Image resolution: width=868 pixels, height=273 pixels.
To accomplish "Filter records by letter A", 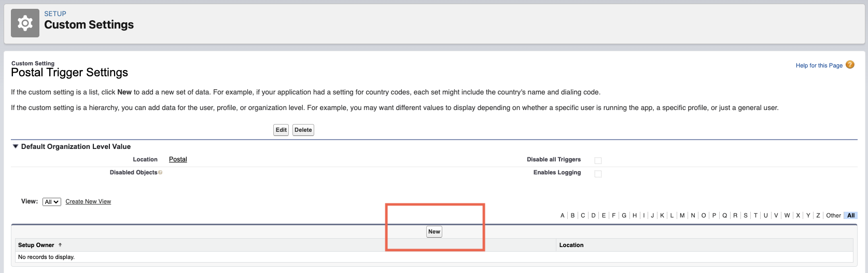I will coord(562,215).
